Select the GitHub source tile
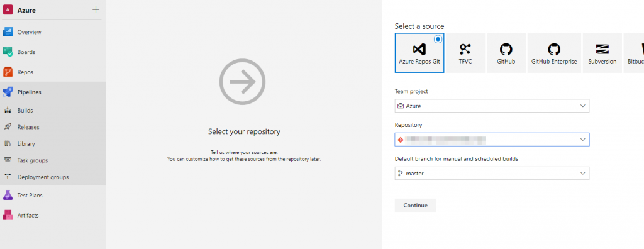 (x=506, y=53)
